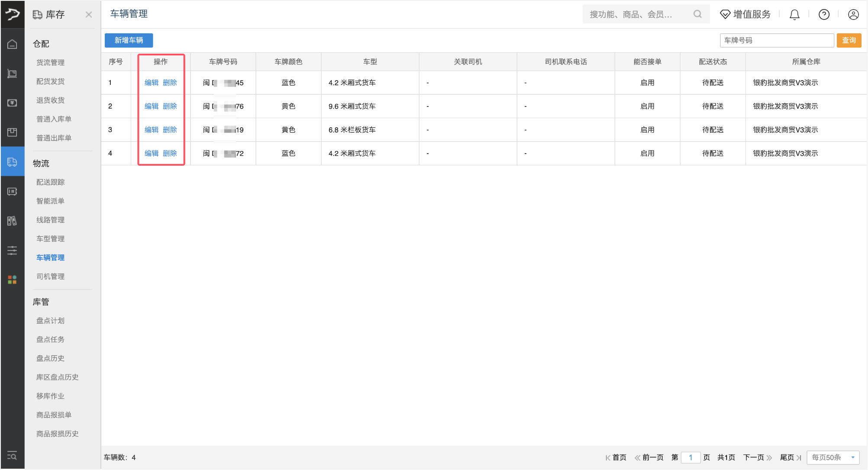This screenshot has height=470, width=868.
Task: Click 删除 on the second vehicle row
Action: coord(171,106)
